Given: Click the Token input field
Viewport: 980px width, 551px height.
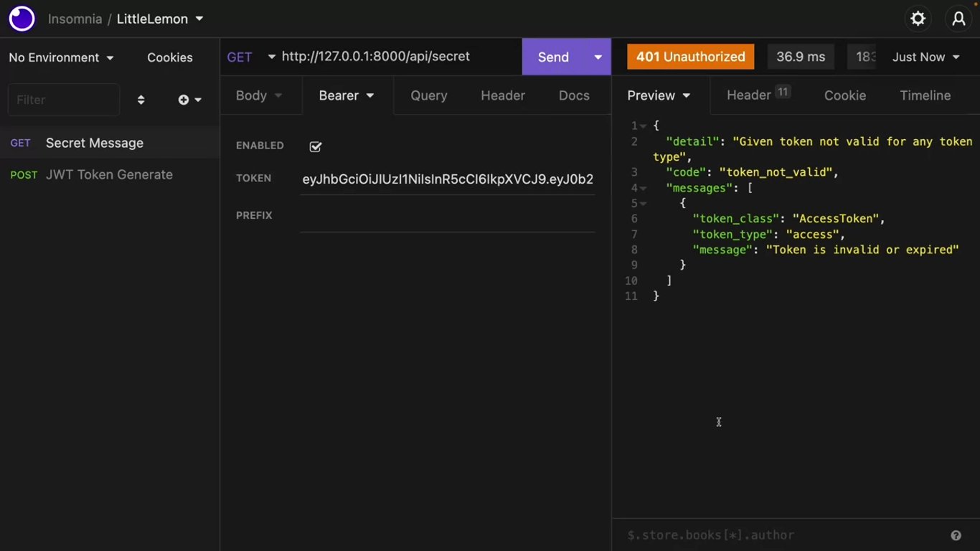Looking at the screenshot, I should [447, 179].
